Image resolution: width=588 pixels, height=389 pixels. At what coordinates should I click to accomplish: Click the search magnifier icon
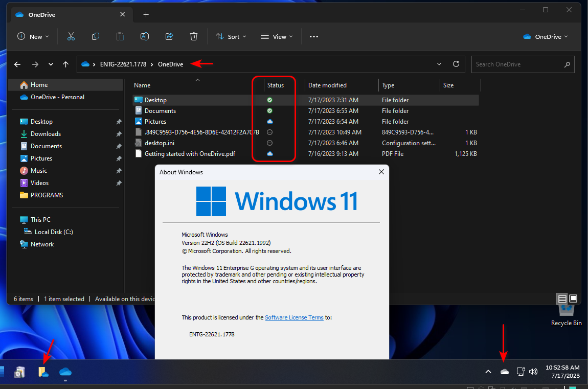coord(567,64)
